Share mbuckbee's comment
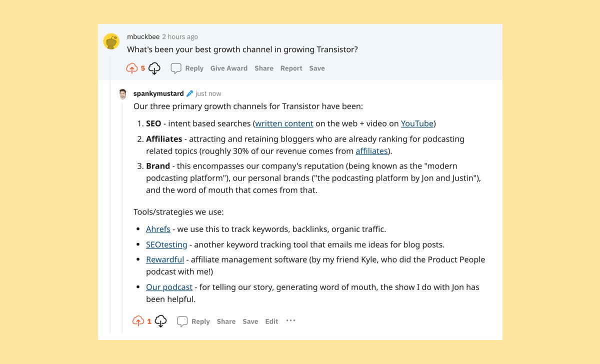 click(264, 68)
